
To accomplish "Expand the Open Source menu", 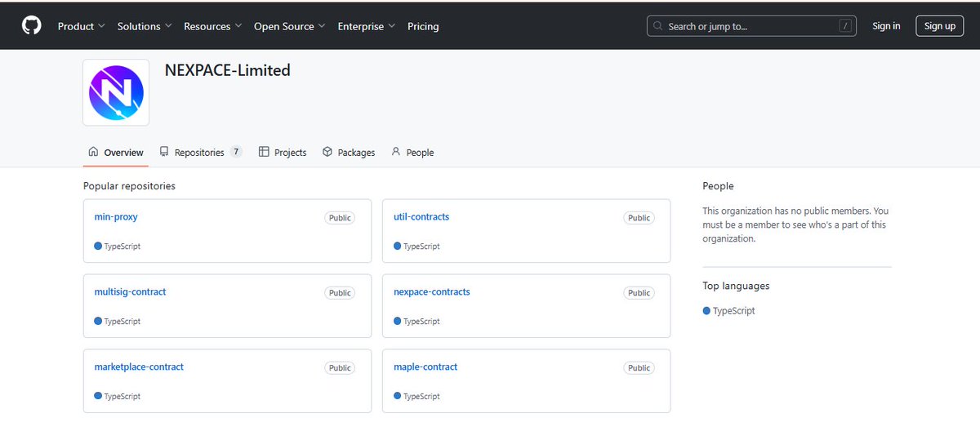I will [x=290, y=26].
